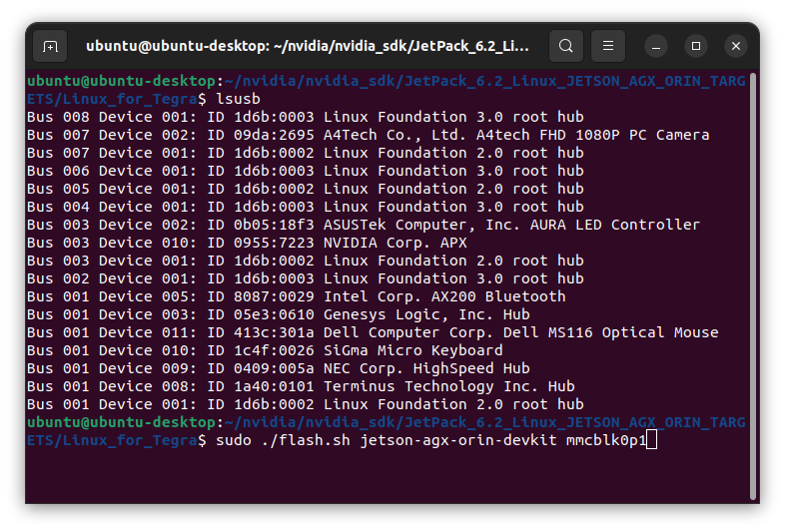Image resolution: width=785 pixels, height=532 pixels.
Task: Click the Bus 001 Device 001 line
Action: point(306,404)
